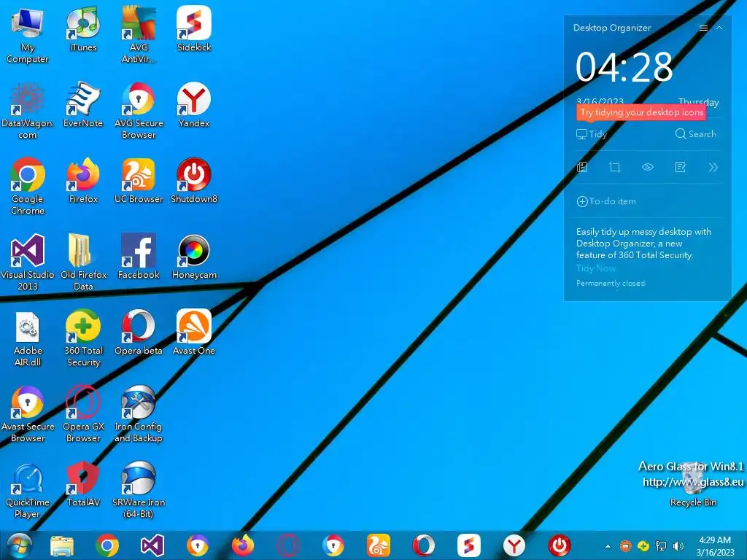This screenshot has height=560, width=747.
Task: Select Iron Config and Backup icon
Action: (x=139, y=414)
